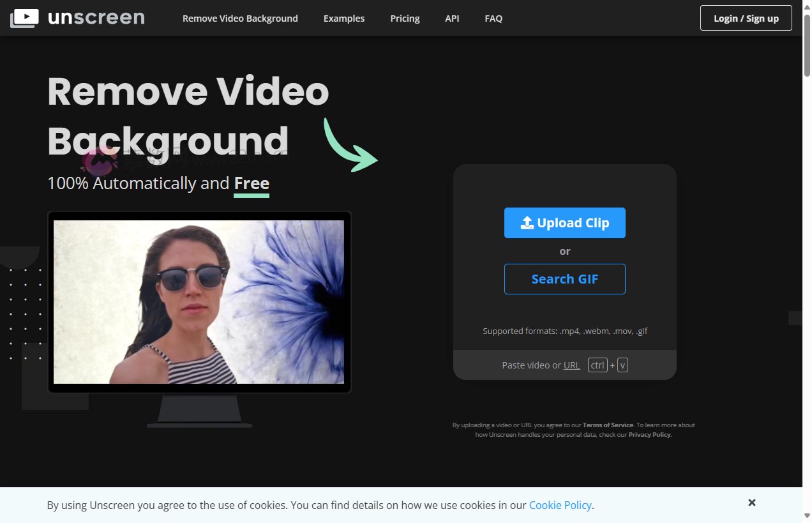Open the Pricing menu item
Viewport: 812px width, 523px height.
pos(405,19)
